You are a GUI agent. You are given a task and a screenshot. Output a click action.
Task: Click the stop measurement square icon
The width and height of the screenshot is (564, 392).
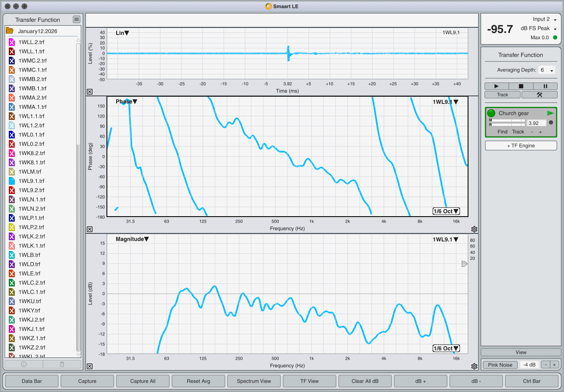521,86
